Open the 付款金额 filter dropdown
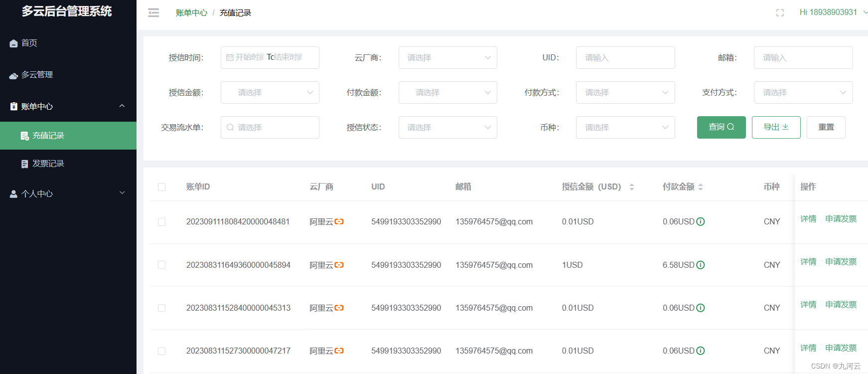 447,92
